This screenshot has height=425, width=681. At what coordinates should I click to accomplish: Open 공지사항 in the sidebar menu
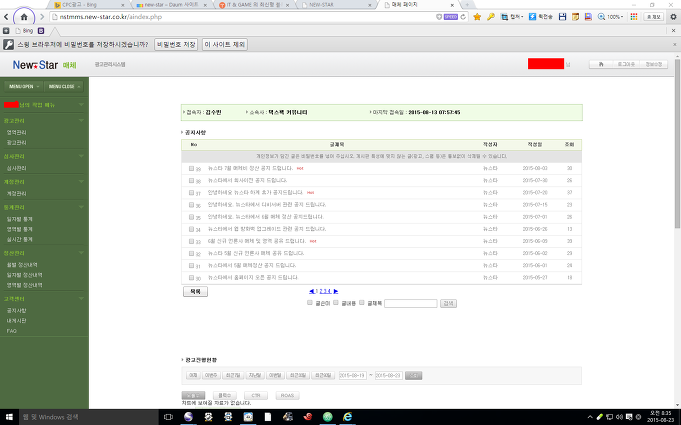coord(17,311)
